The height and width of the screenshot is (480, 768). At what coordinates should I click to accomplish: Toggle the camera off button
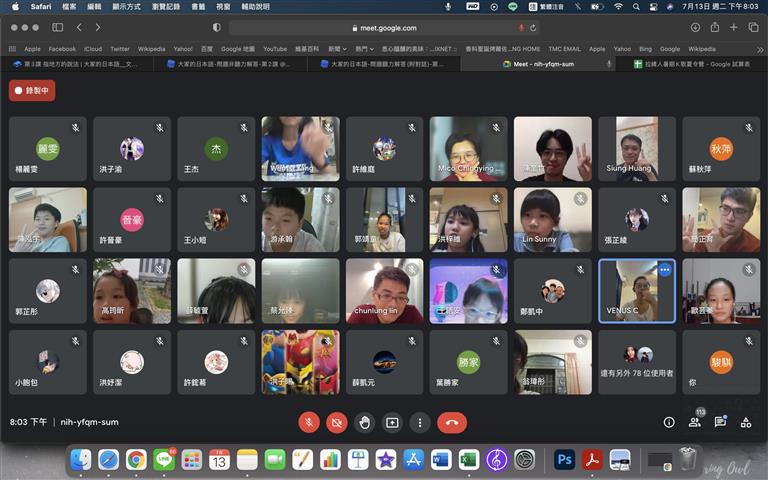pos(337,422)
